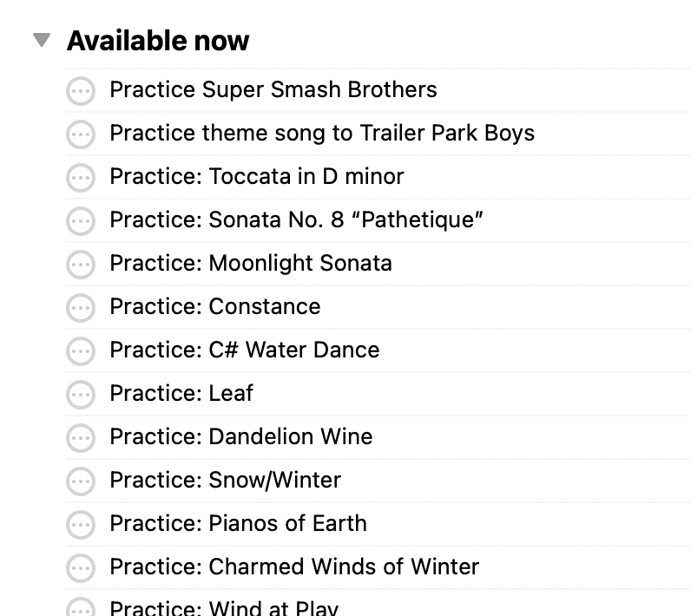Select the Practice: C# Water Dance row

click(244, 350)
